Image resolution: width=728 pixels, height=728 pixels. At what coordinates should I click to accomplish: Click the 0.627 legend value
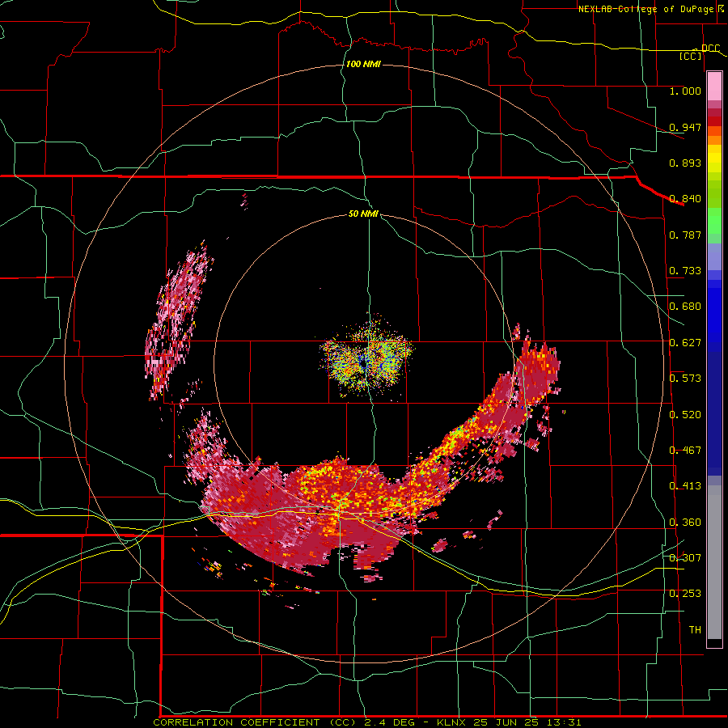(x=685, y=343)
